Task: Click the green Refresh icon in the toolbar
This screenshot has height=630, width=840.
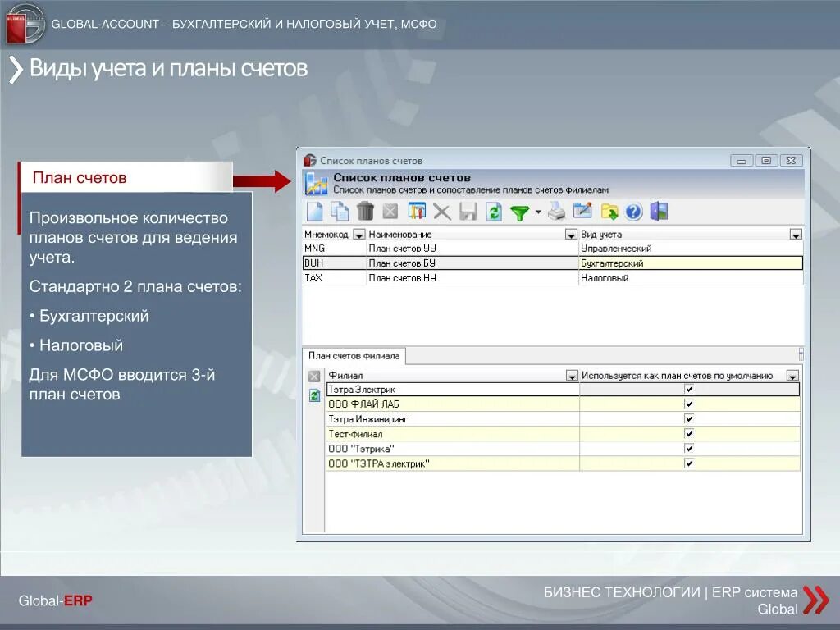Action: [x=493, y=212]
